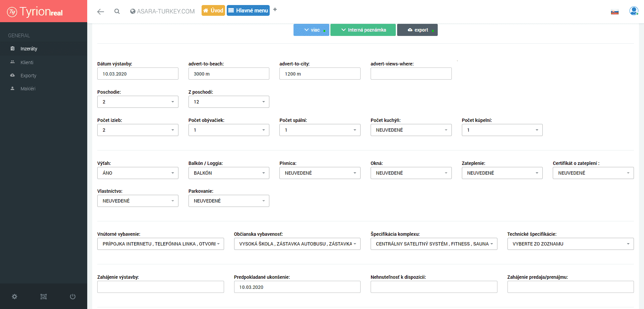Open the Úvod tab
The image size is (644, 309).
(x=213, y=10)
